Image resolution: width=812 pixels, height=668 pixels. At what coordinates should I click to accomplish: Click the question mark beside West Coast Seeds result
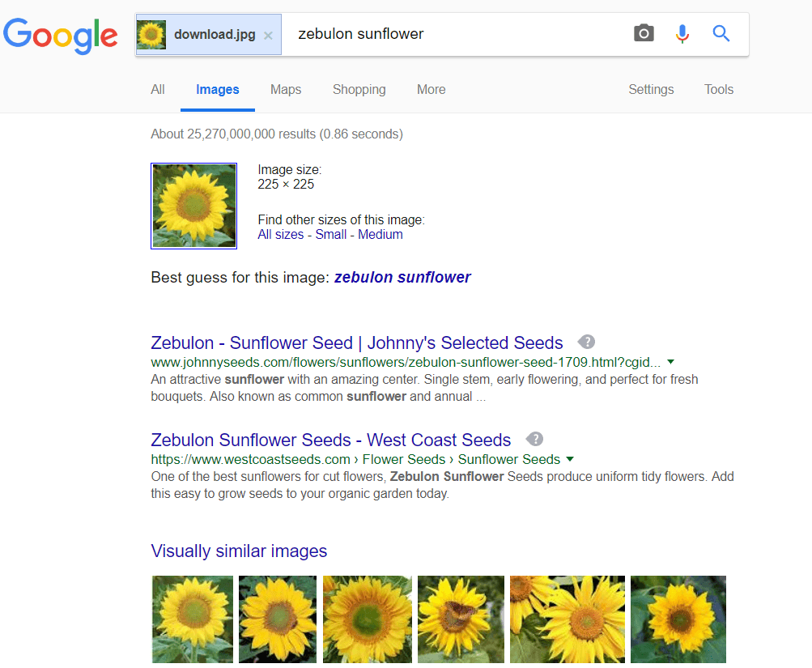(x=534, y=438)
